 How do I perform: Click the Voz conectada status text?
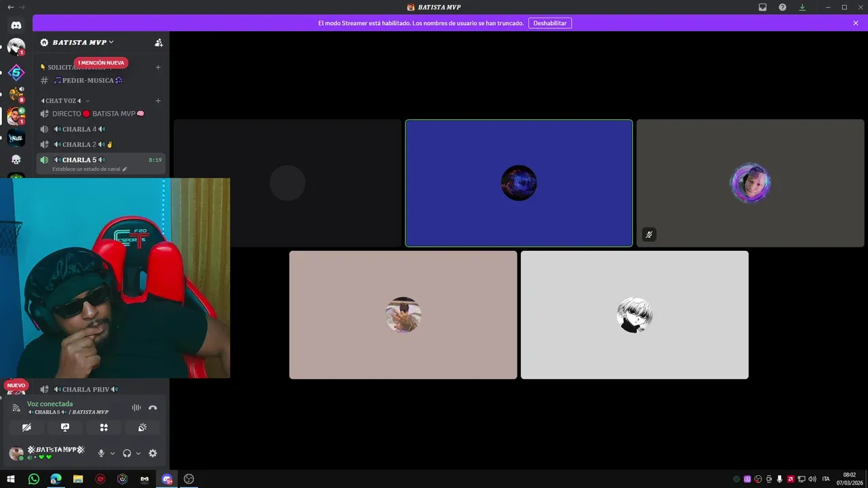pos(50,404)
